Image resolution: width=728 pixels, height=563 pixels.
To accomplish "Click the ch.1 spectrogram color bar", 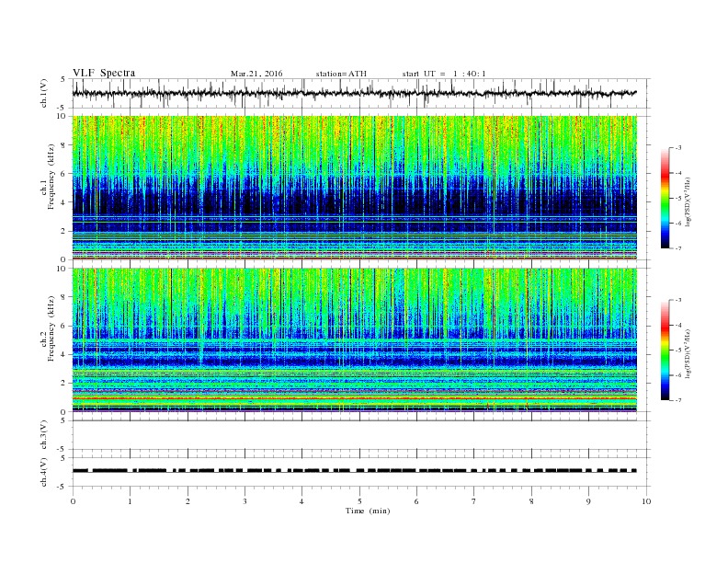I will 665,199.
